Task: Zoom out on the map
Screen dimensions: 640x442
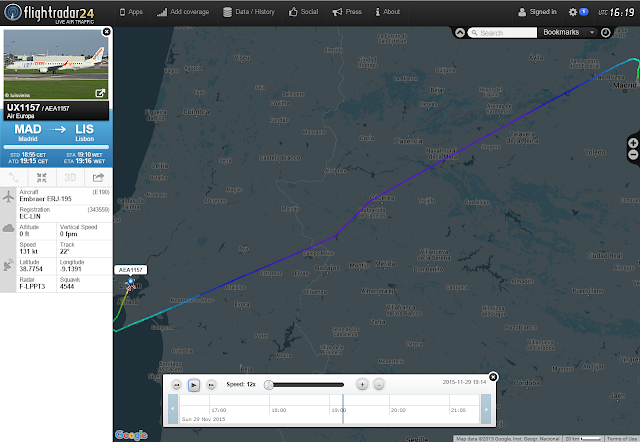Action: 633,155
